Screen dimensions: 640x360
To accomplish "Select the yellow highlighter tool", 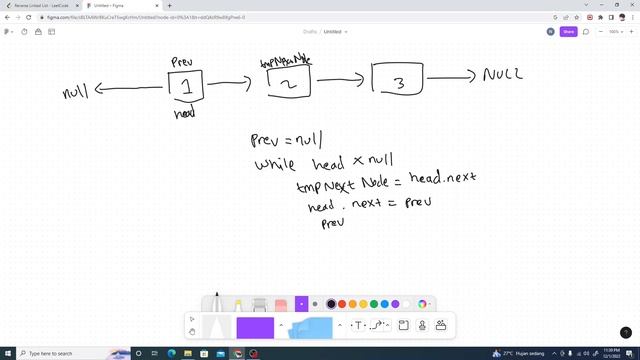I will point(238,305).
